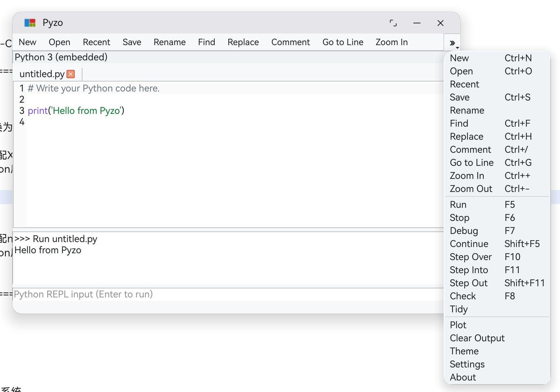Click the Pyzo logo in the title bar
560x392 pixels.
coord(30,23)
